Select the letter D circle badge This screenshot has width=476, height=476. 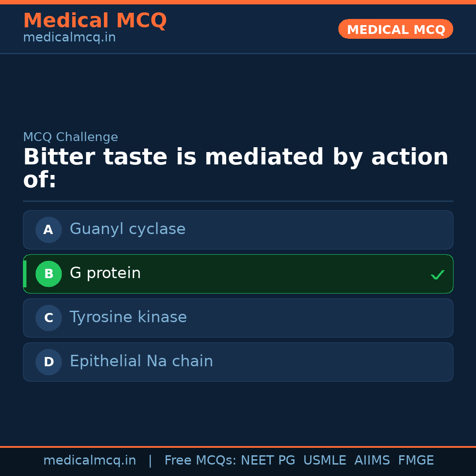click(48, 362)
